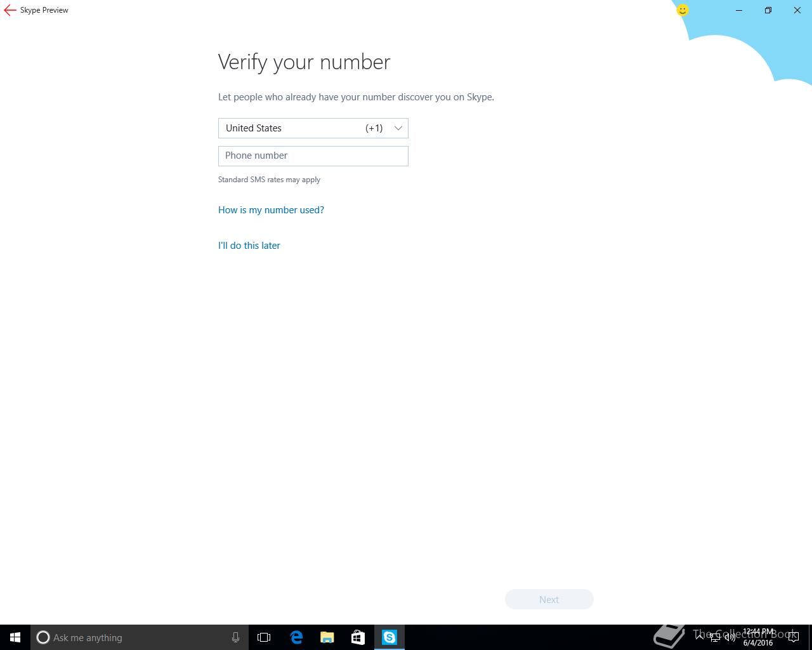
Task: Choose 'I'll do this later' link
Action: pos(249,246)
